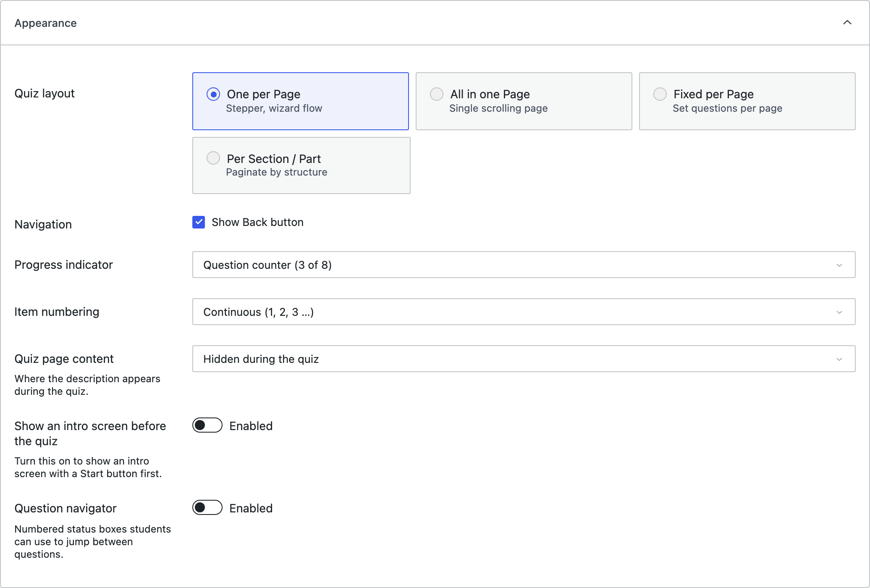Click Enabled label beside intro screen toggle
Screen dimensions: 870x588
click(x=251, y=426)
